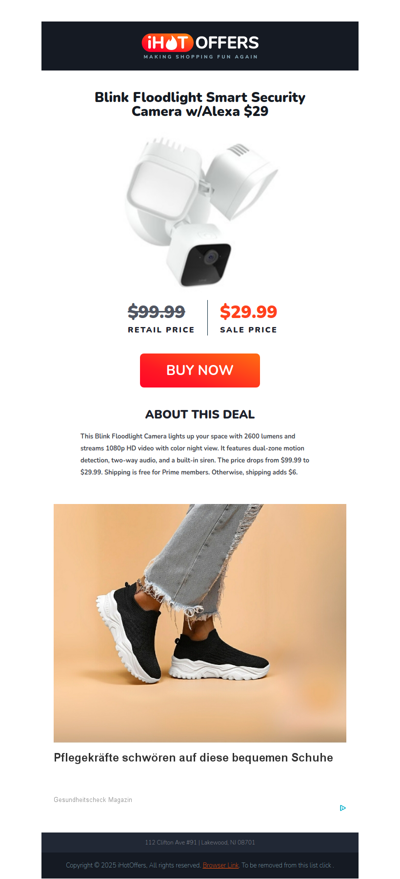Click the deal description paragraph
Screen dimensions: 400x879
tap(195, 454)
